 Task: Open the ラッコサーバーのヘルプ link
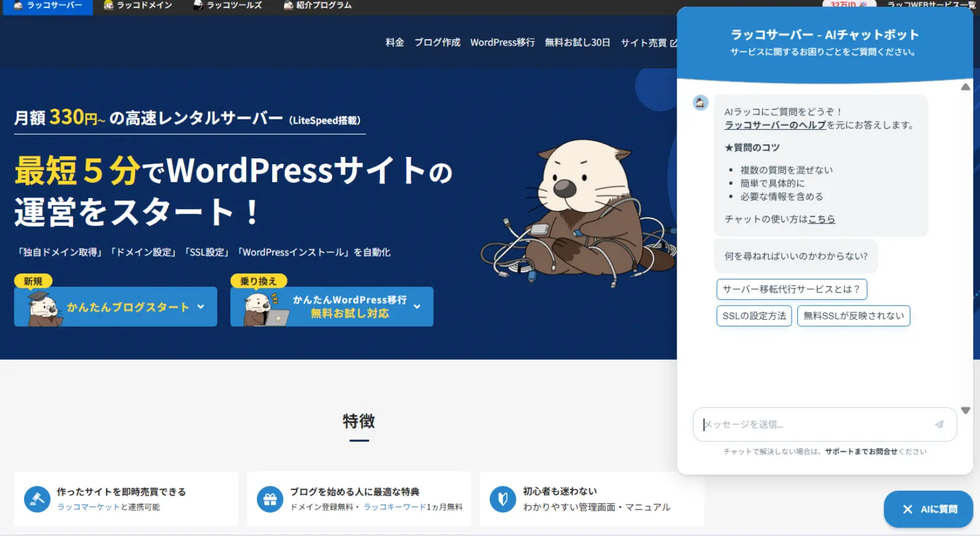click(775, 125)
